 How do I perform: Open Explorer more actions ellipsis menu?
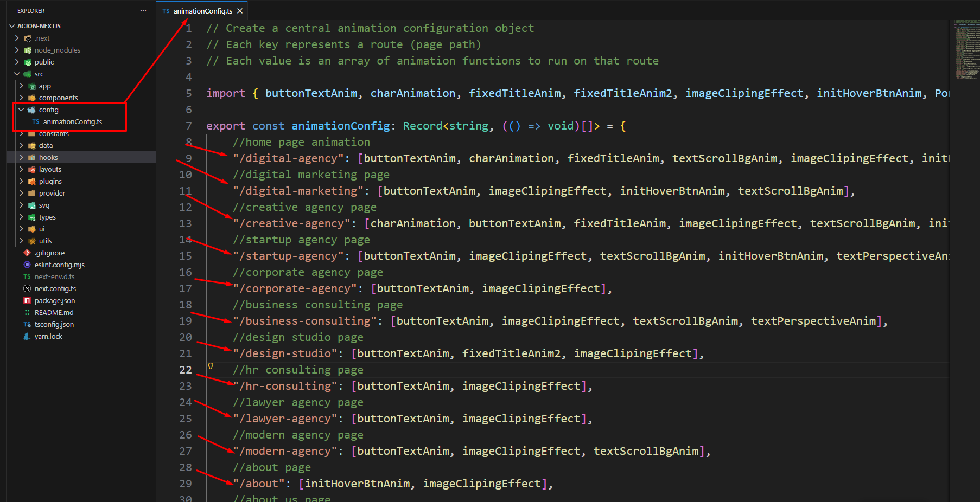pos(143,11)
